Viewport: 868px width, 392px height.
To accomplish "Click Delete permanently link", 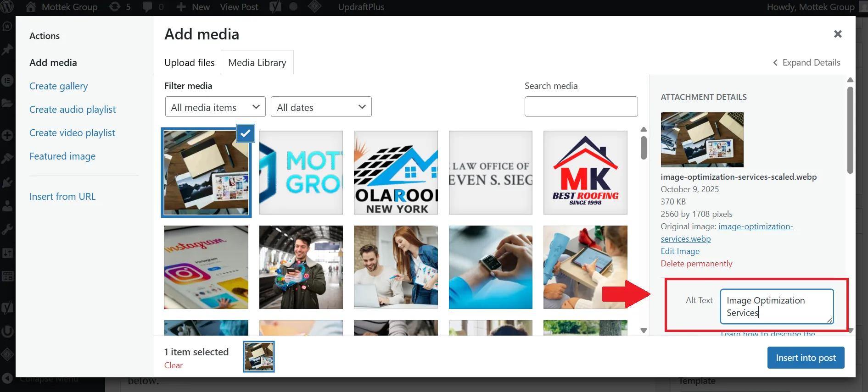I will coord(696,264).
